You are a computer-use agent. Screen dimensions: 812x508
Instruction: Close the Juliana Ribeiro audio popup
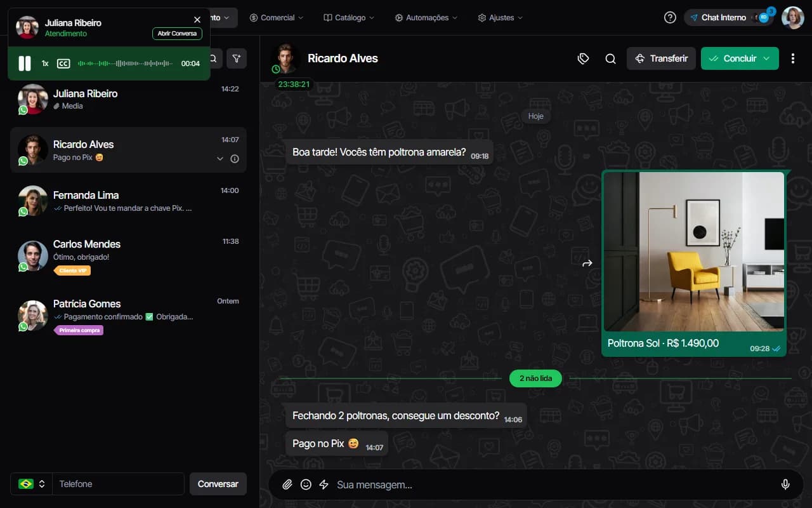[x=197, y=20]
